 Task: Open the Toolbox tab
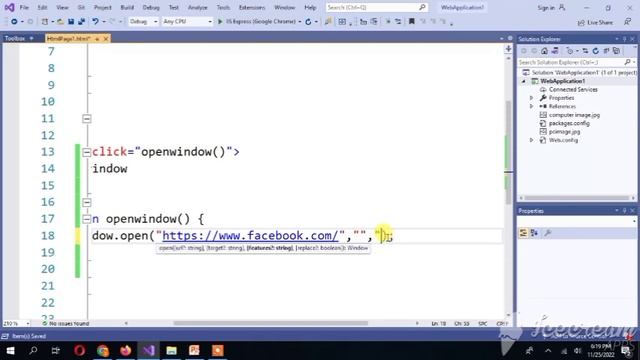(15, 38)
